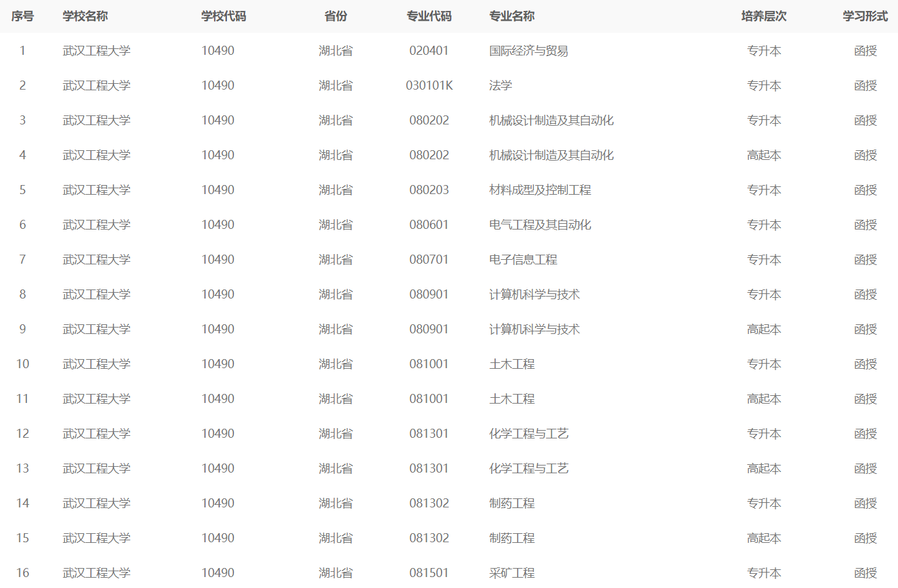Click 武汉工程大学 in row 7
Screen dimensions: 898x588
tap(97, 260)
